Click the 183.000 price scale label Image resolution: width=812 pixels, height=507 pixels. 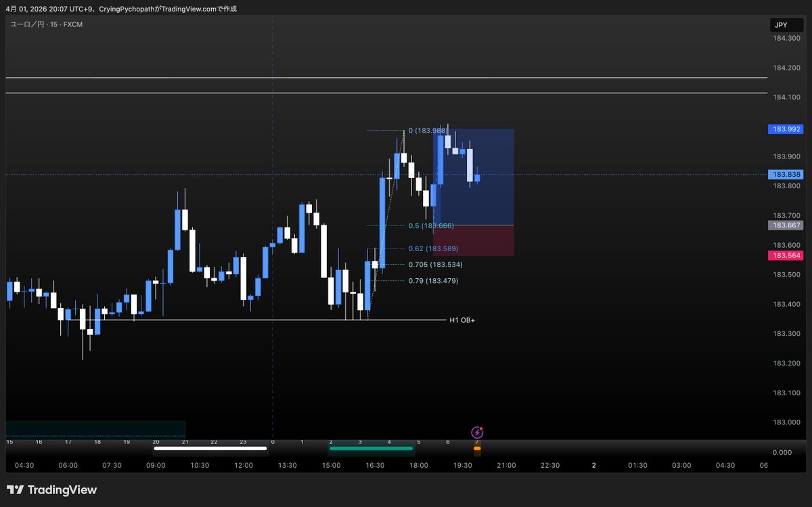[x=786, y=422]
